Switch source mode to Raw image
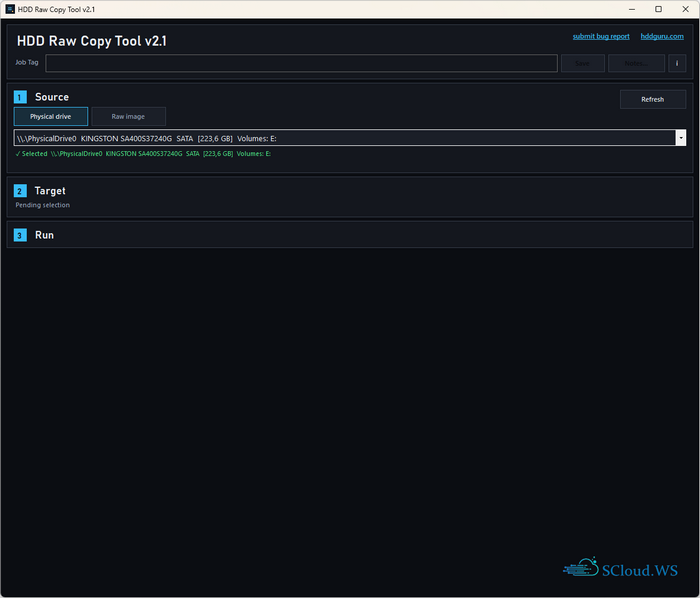700x598 pixels. (128, 116)
